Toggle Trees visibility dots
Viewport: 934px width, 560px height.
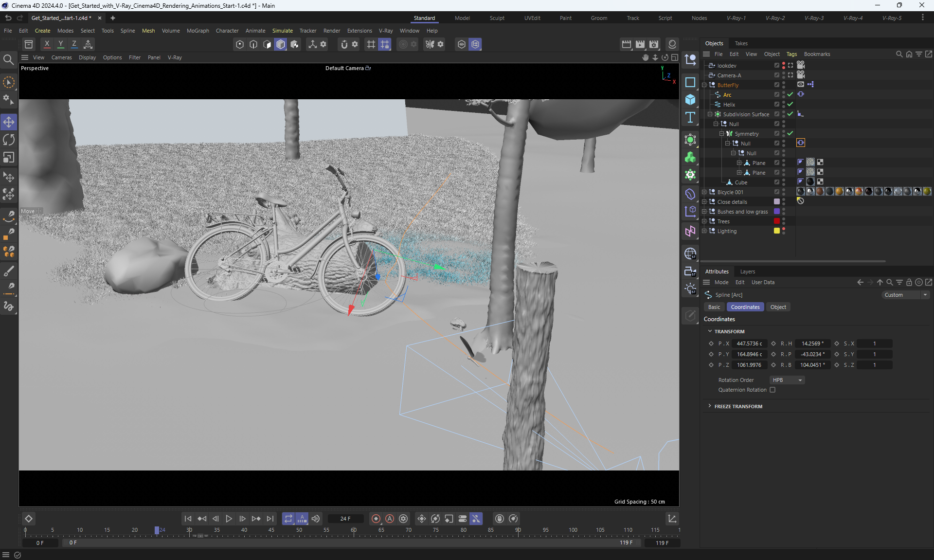click(784, 221)
